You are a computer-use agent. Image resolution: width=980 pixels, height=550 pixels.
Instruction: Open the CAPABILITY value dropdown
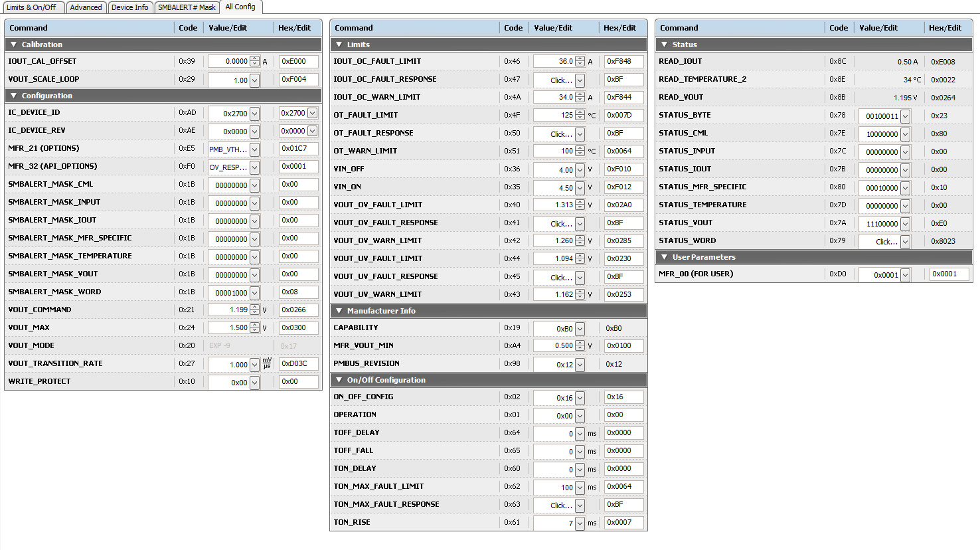(580, 329)
